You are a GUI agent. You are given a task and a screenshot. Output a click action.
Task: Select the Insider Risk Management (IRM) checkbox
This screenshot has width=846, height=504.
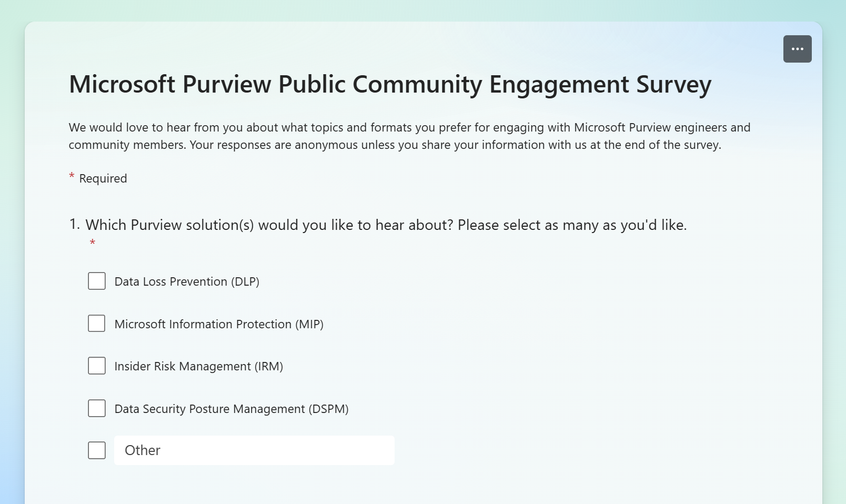(x=97, y=366)
